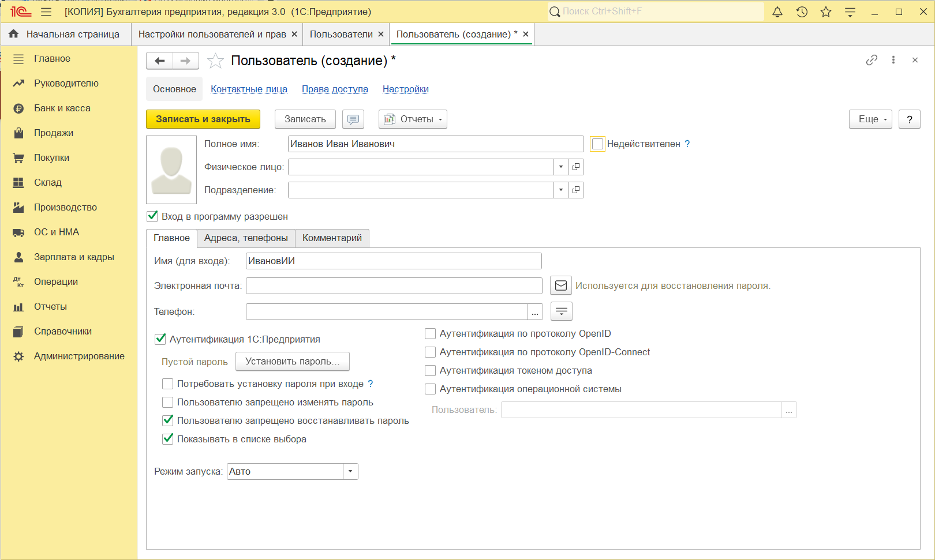
Task: Click the home icon on Начальная страница tab
Action: 14,34
